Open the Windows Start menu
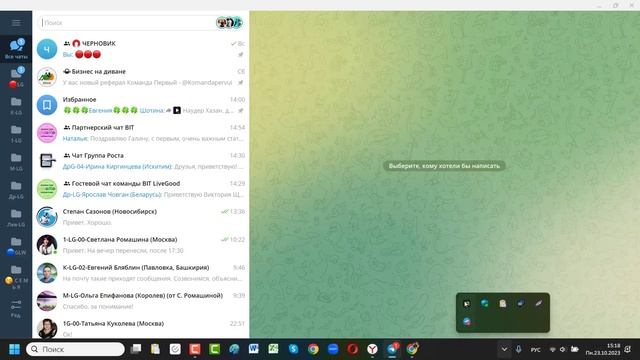The height and width of the screenshot is (360, 640). 14,349
